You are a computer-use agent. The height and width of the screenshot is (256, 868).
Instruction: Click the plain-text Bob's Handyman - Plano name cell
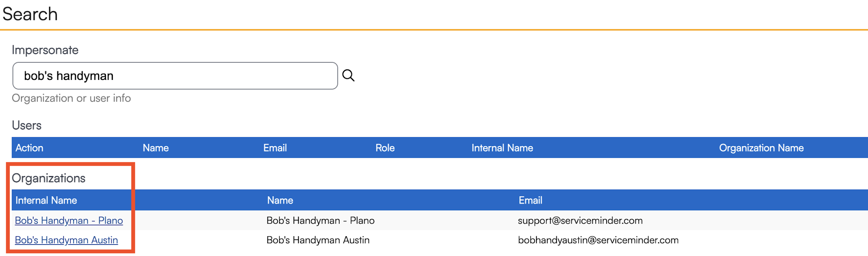(320, 220)
